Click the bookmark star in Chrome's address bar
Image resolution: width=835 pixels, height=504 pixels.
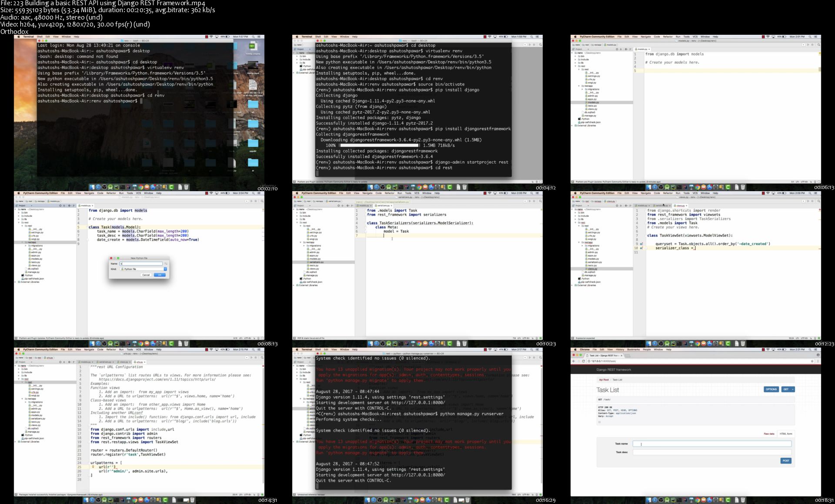[x=812, y=361]
